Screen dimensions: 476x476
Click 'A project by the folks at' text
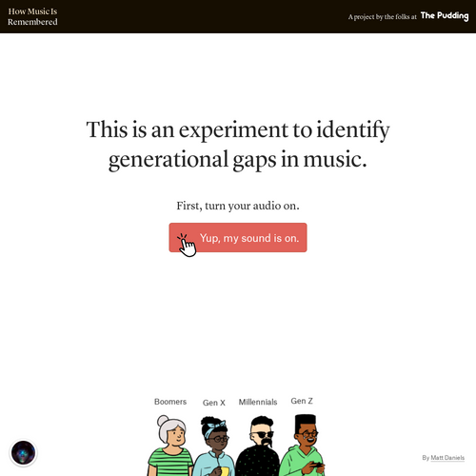point(382,17)
